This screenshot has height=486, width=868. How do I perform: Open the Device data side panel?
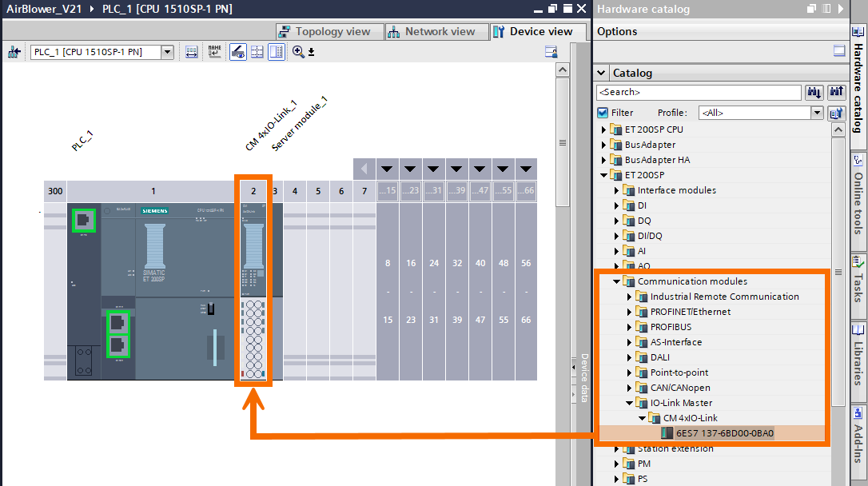coord(583,377)
